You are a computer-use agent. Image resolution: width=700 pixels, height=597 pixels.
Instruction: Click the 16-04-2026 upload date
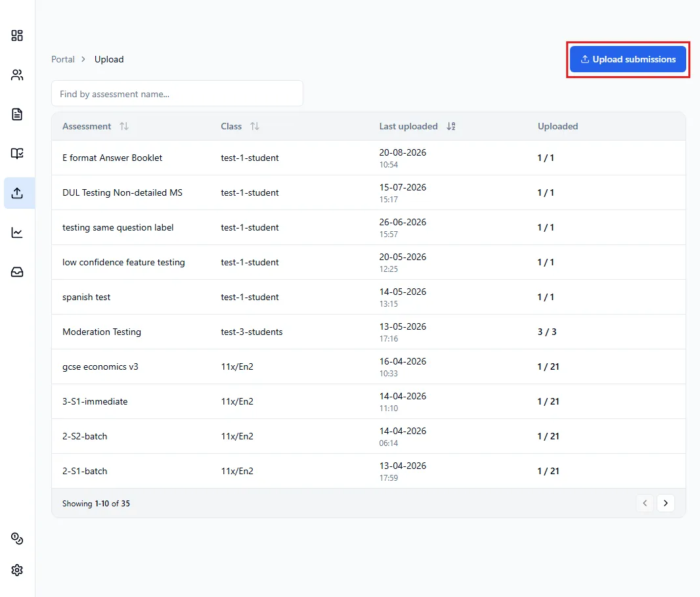(x=403, y=362)
